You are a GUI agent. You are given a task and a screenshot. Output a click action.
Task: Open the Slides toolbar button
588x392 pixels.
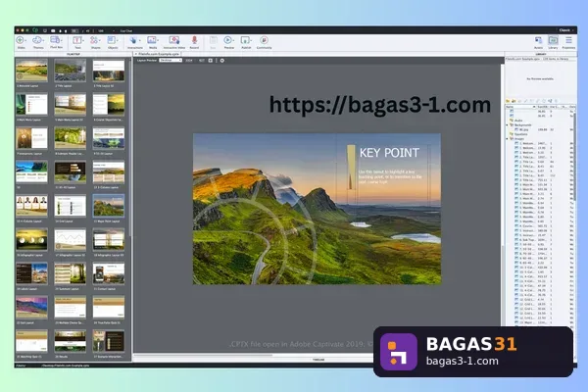click(21, 40)
